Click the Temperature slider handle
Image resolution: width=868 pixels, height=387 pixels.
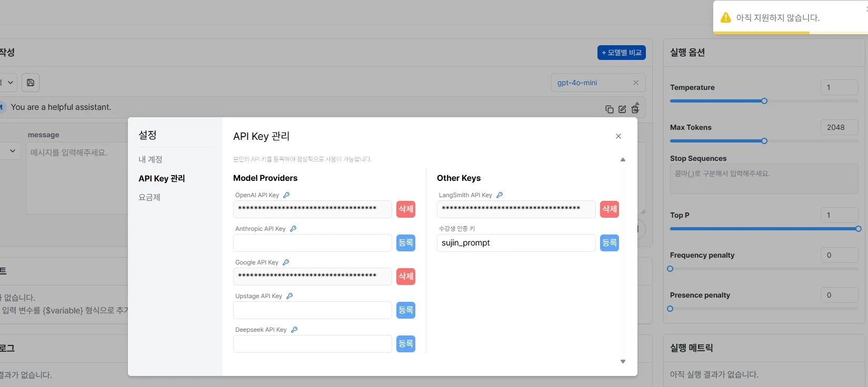[764, 101]
